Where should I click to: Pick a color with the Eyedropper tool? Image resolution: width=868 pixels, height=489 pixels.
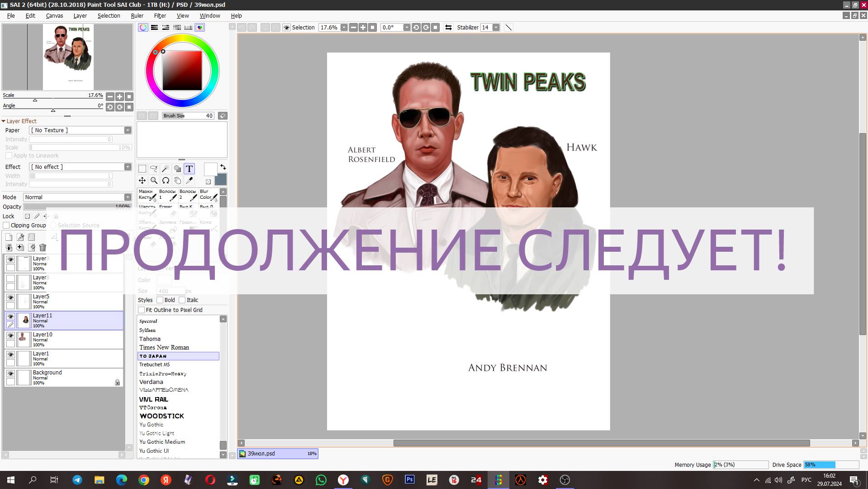pos(190,180)
